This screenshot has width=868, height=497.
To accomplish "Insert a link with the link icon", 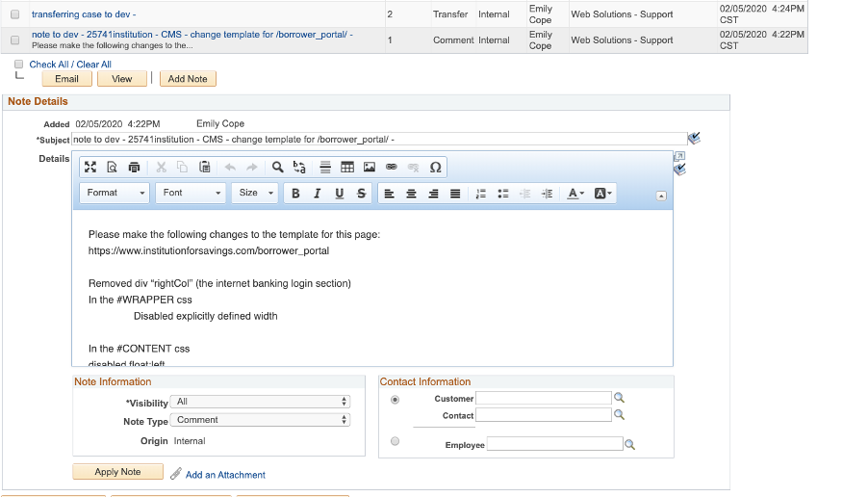I will pos(392,167).
